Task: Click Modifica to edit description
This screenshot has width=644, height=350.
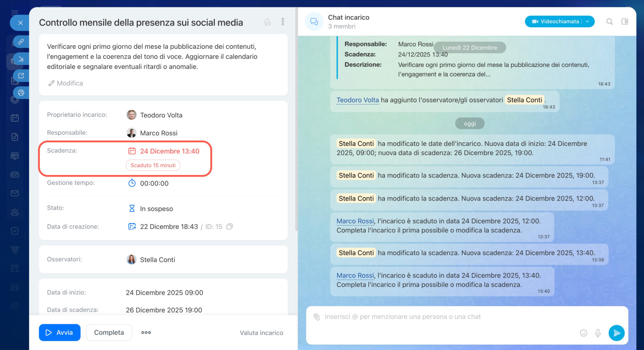Action: point(65,83)
